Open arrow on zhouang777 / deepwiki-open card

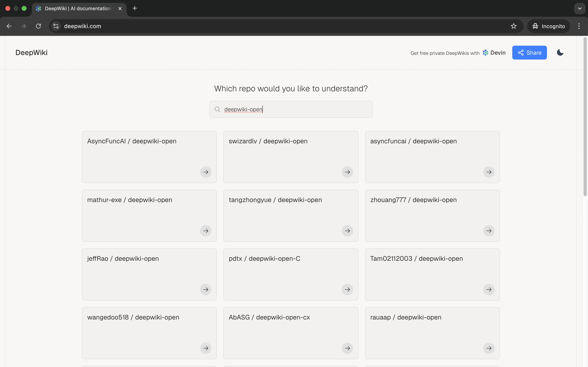point(489,231)
